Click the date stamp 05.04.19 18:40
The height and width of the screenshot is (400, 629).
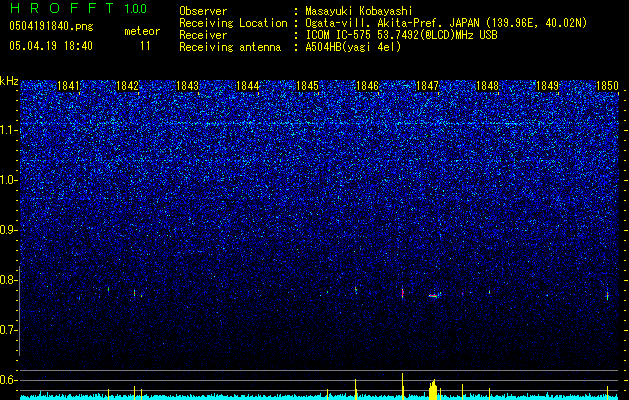(x=51, y=46)
